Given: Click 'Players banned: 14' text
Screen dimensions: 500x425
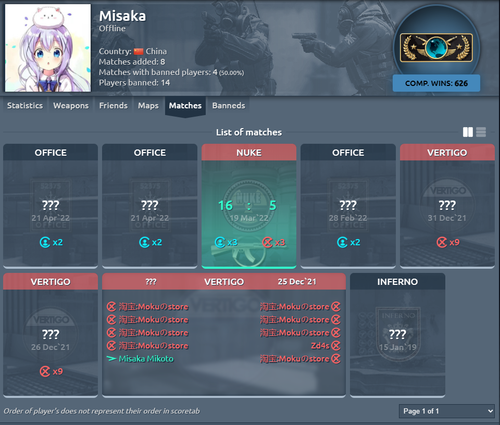Looking at the screenshot, I should [134, 83].
